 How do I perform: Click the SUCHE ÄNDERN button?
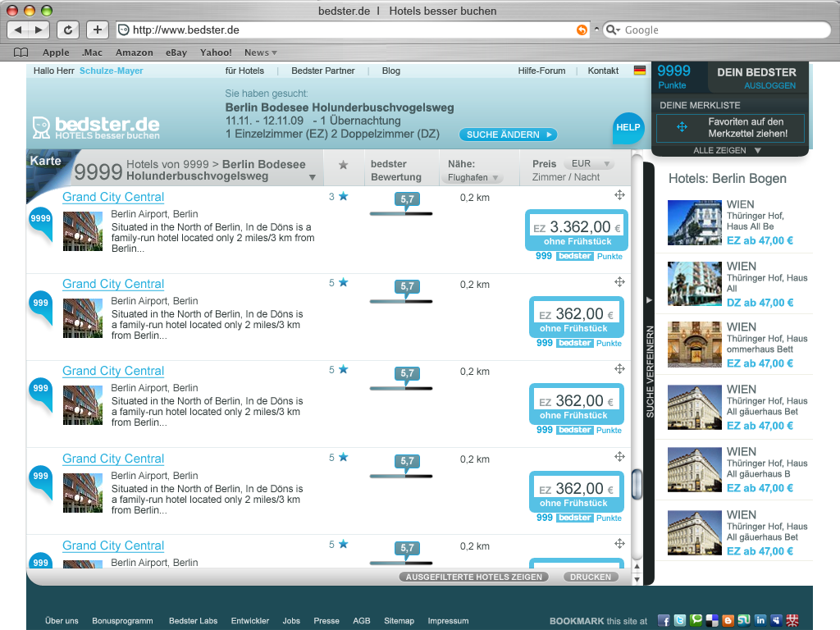point(508,134)
